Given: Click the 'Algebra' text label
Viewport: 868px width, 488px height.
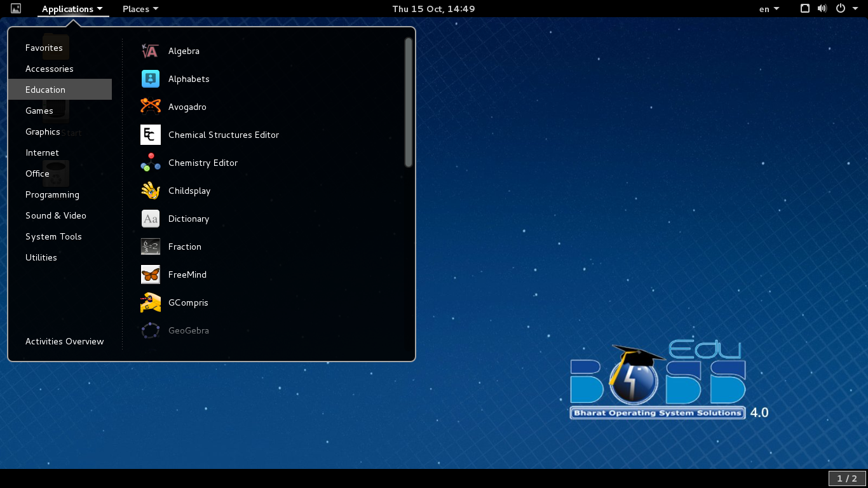Looking at the screenshot, I should pos(184,51).
